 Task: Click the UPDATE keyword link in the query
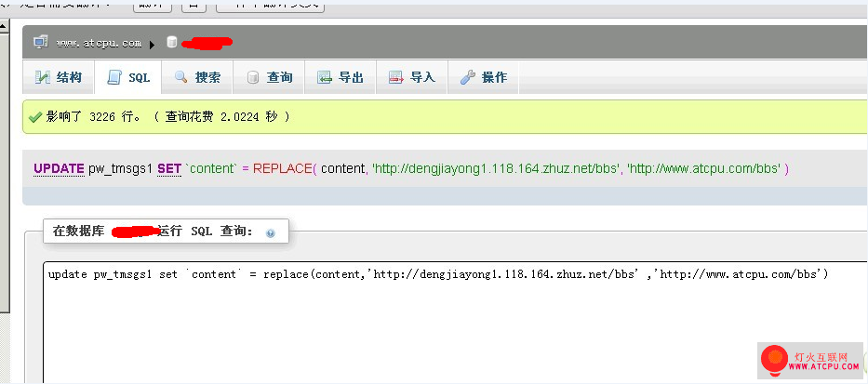coord(60,169)
